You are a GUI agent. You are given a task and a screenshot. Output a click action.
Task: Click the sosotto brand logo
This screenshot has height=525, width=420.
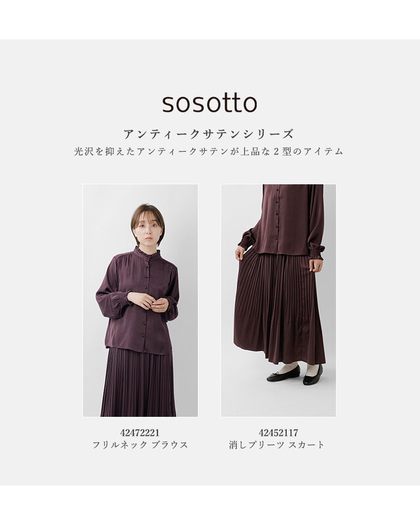click(x=209, y=103)
